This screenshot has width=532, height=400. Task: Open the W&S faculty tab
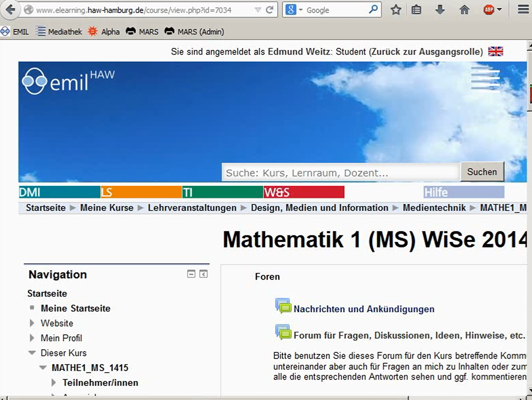(304, 192)
